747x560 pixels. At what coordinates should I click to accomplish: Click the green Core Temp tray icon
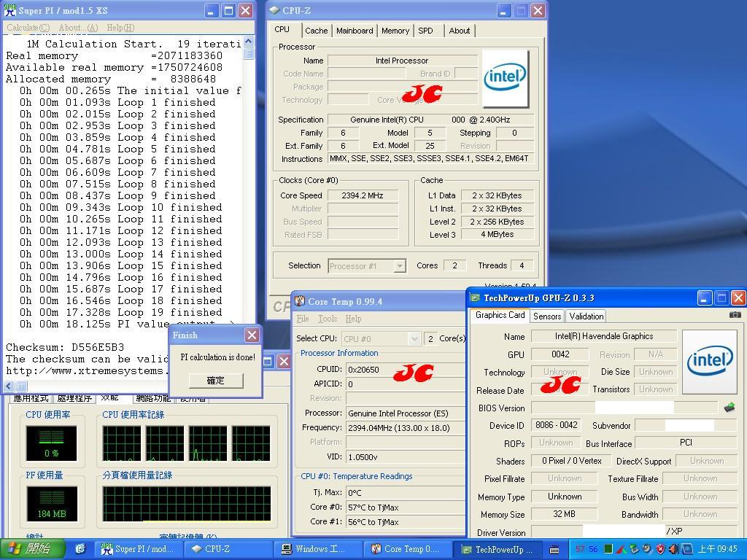(608, 548)
